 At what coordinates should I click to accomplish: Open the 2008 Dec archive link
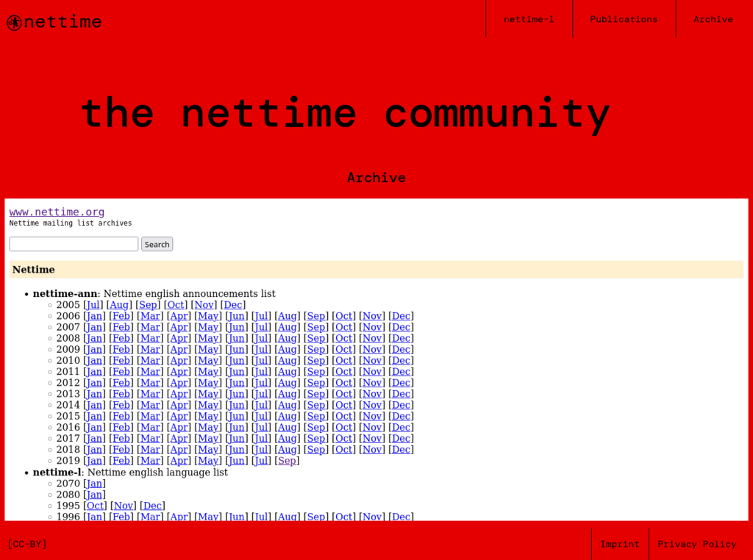coord(401,338)
